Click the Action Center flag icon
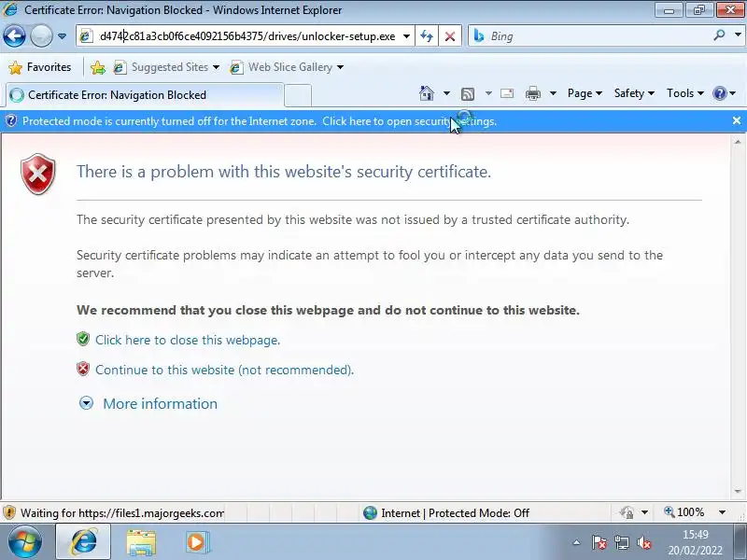 click(x=599, y=542)
